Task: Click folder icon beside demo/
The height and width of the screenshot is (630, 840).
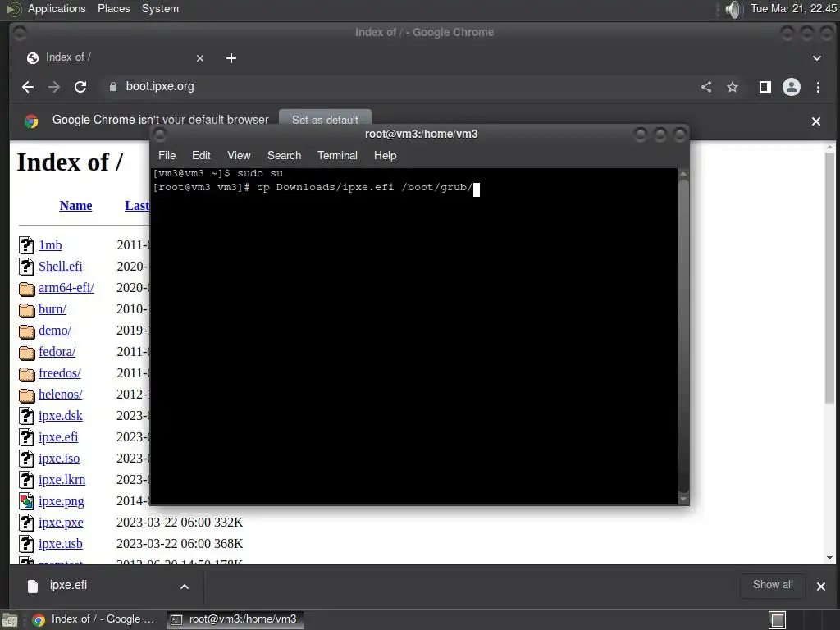Action: pyautogui.click(x=27, y=331)
